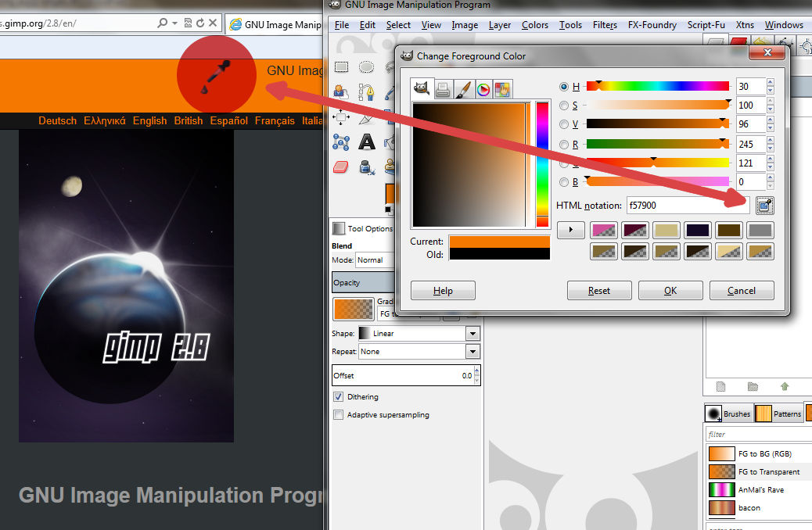
Task: Select the AnMal's Rave gradient
Action: point(760,489)
